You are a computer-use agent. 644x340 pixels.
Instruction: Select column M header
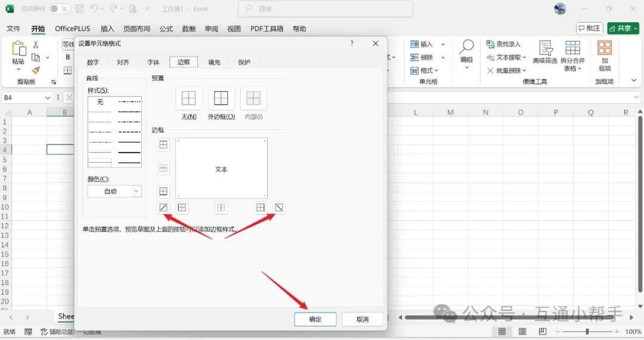(x=450, y=112)
